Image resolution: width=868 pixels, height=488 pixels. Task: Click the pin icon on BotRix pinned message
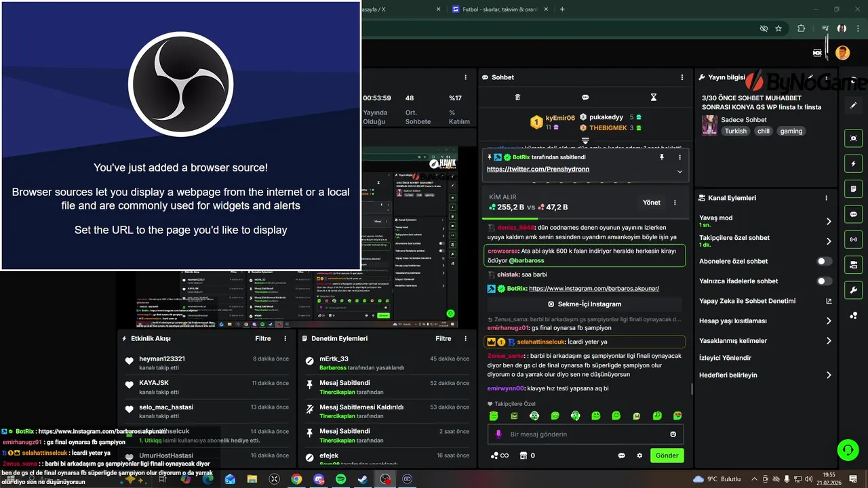(662, 157)
